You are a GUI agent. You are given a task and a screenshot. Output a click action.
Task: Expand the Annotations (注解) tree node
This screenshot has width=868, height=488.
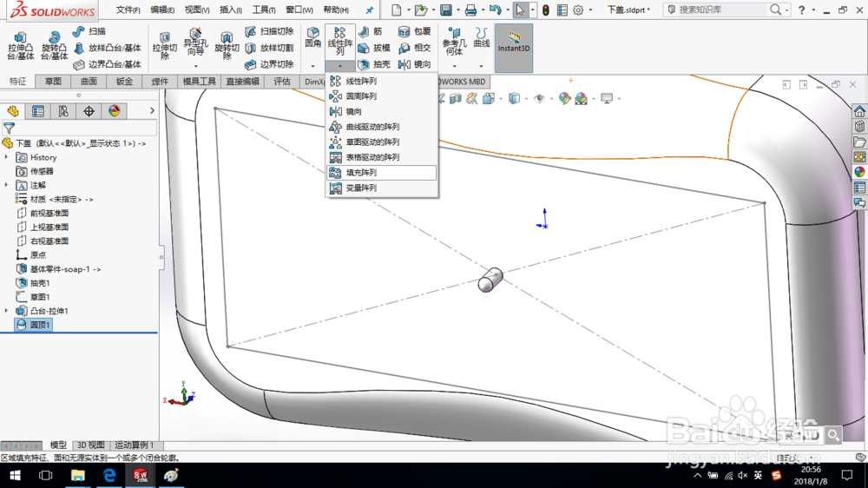[x=7, y=185]
